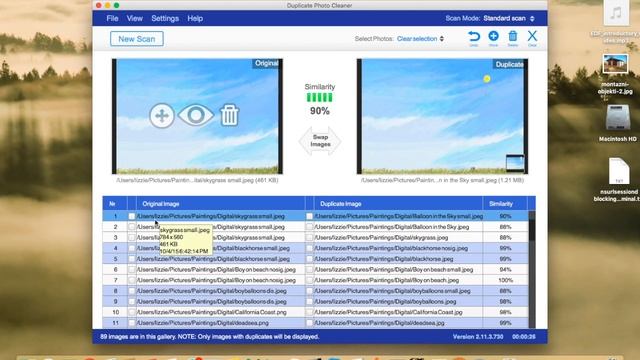Image resolution: width=640 pixels, height=360 pixels.
Task: Click the results table vertical scrollbar
Action: pos(532,269)
